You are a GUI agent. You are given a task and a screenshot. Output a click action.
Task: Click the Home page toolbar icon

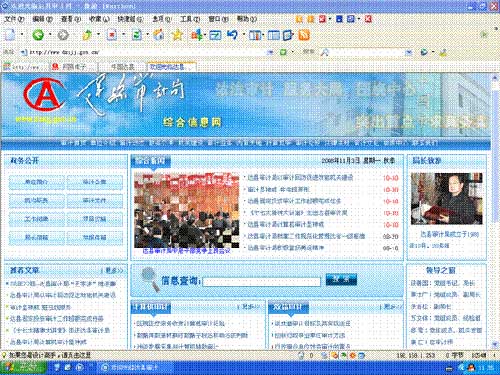pos(159,35)
